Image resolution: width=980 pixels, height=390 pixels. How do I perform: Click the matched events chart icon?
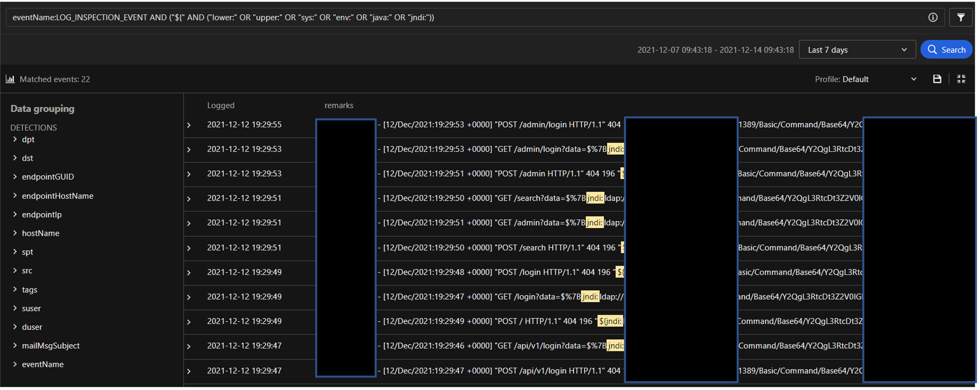coord(10,79)
